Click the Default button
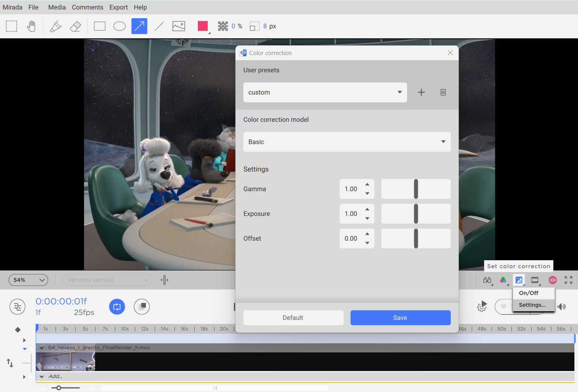Viewport: 578px width, 392px height. coord(293,318)
